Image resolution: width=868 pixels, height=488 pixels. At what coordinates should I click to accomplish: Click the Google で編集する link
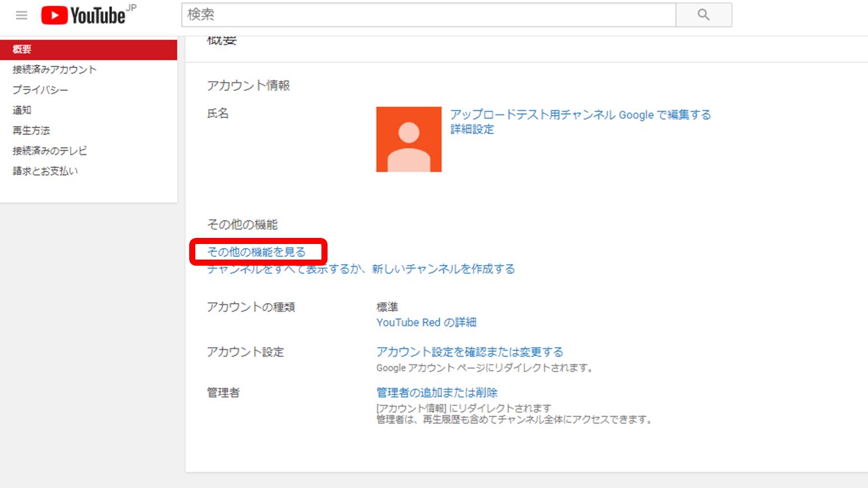[x=665, y=115]
